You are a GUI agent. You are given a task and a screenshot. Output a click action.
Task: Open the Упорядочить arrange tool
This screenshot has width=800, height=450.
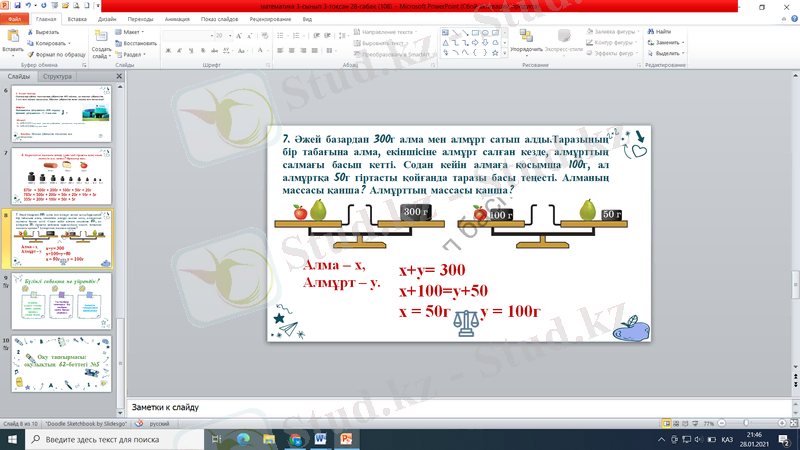coord(526,40)
